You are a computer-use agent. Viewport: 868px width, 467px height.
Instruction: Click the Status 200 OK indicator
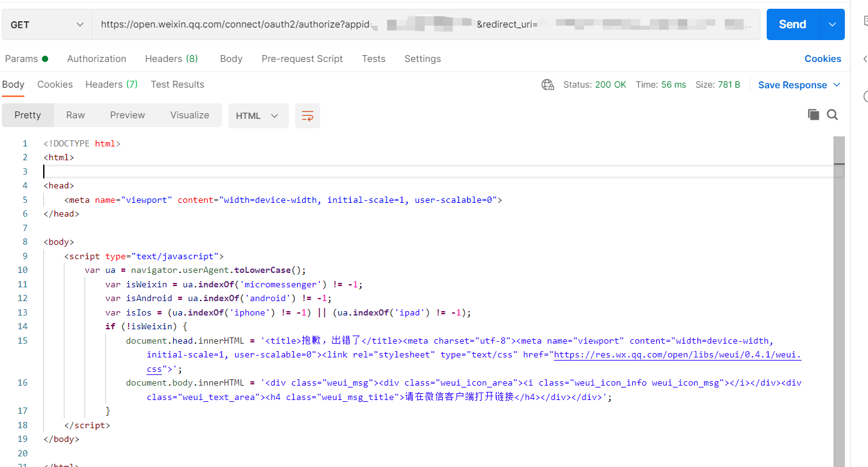[x=595, y=85]
